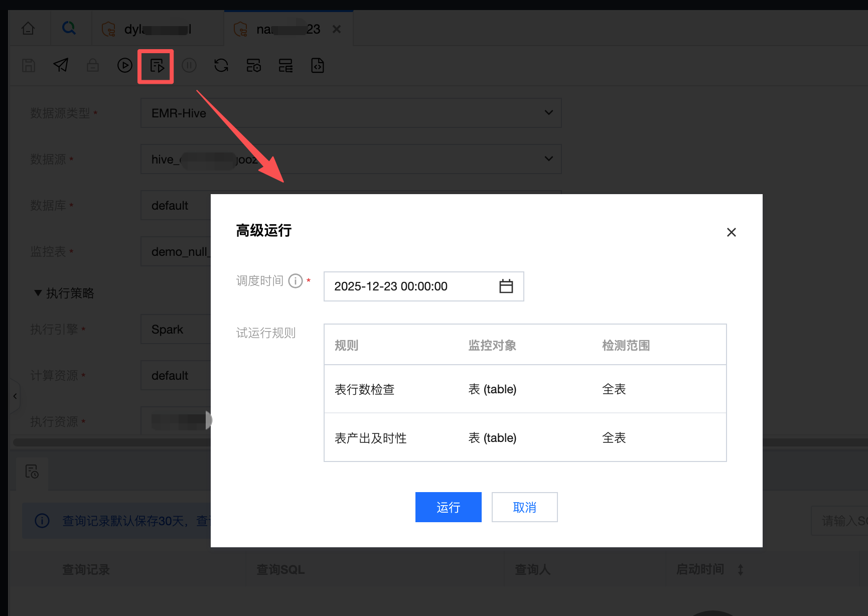Click the 取消 button
The image size is (868, 616).
point(525,507)
